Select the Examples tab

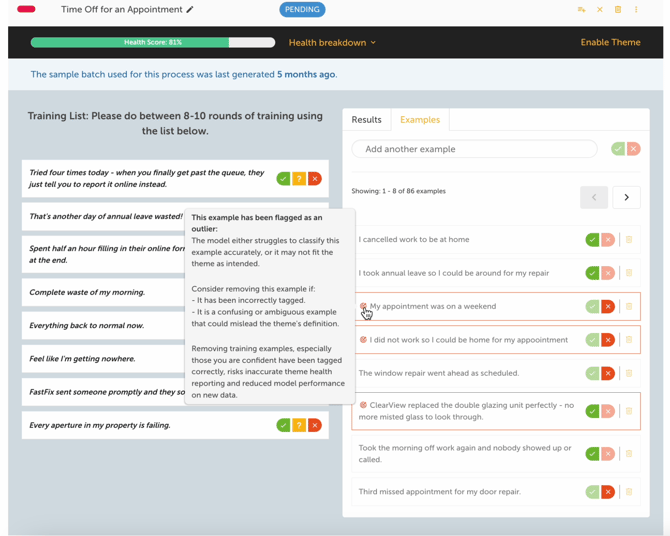pos(420,120)
